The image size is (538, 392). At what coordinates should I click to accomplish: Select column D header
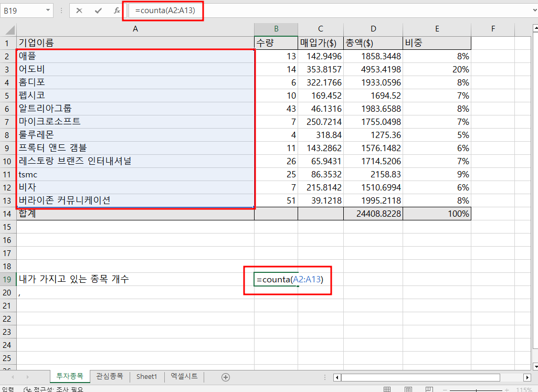[373, 29]
